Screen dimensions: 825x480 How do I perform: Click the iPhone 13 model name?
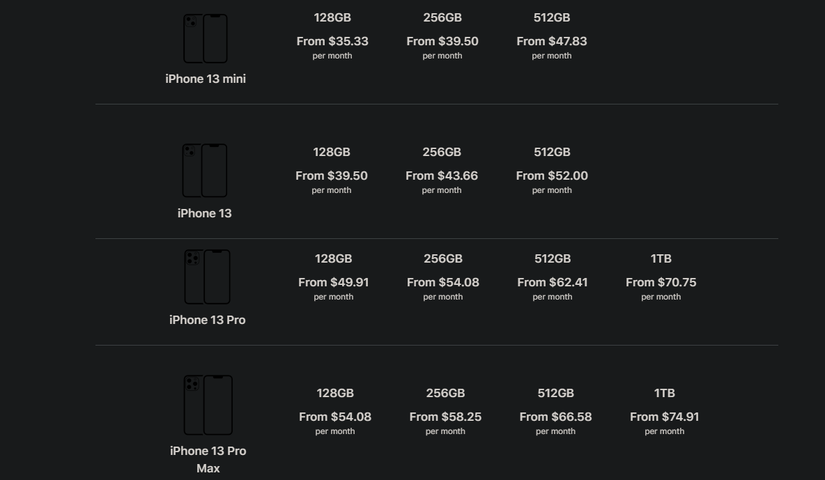205,213
